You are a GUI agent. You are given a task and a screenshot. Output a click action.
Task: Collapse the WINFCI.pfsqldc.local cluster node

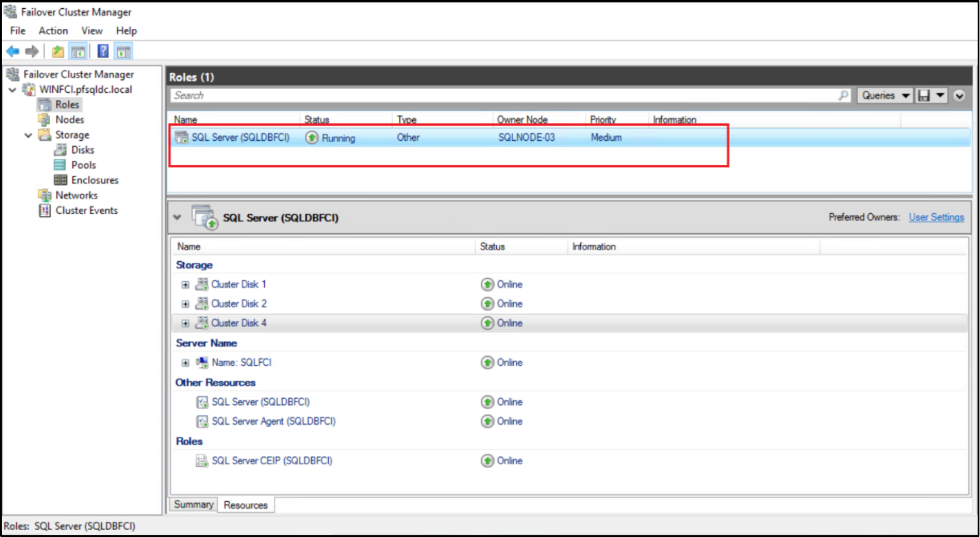[12, 90]
